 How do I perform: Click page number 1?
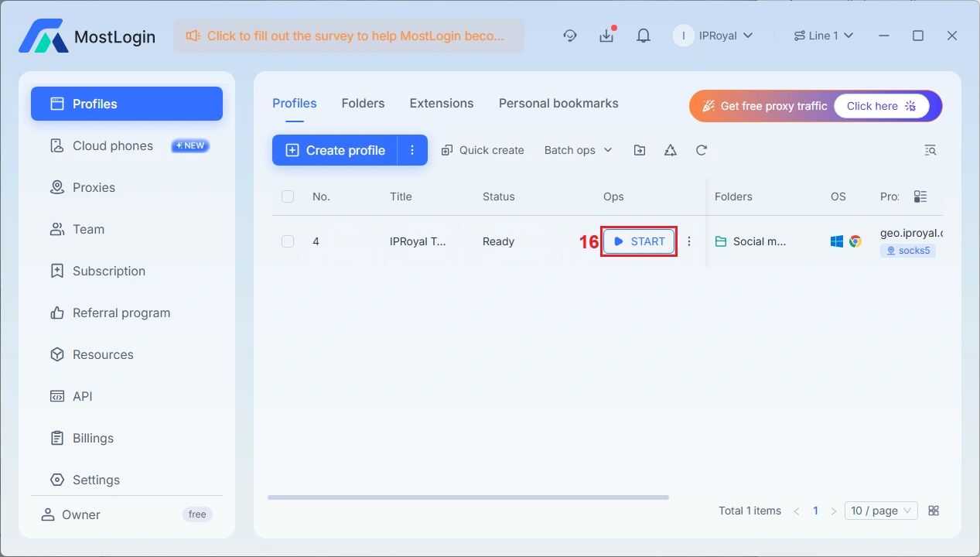815,511
